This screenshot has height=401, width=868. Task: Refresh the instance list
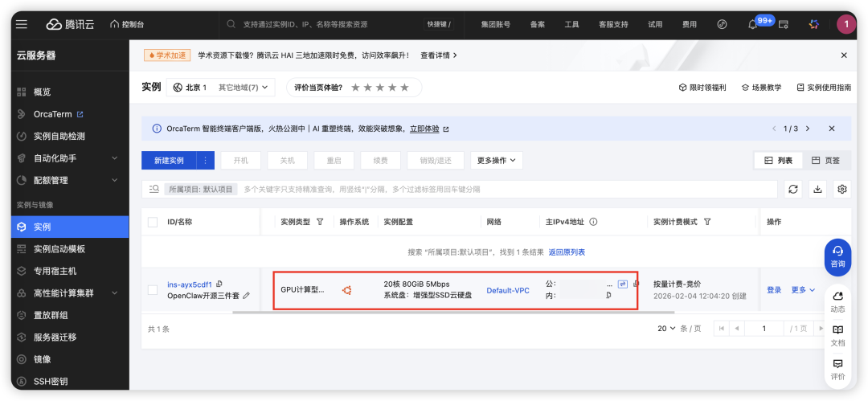coord(792,190)
